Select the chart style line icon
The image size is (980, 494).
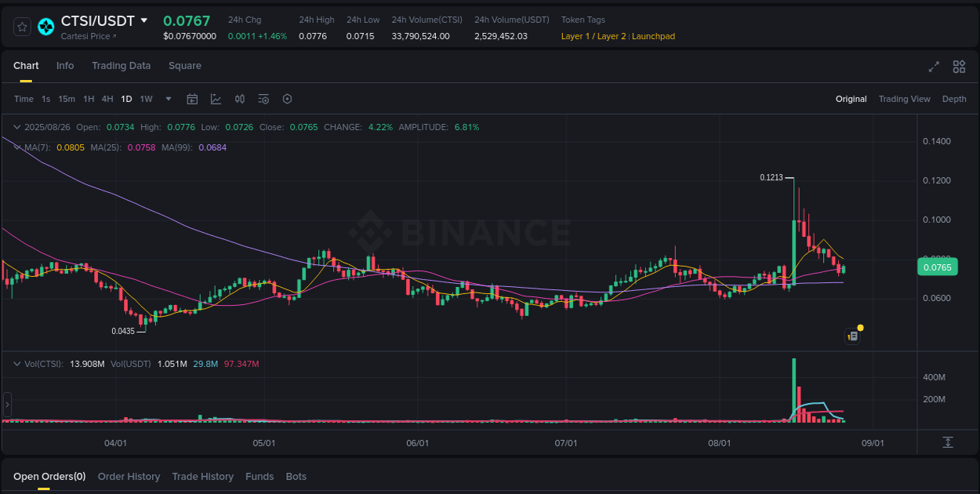216,99
